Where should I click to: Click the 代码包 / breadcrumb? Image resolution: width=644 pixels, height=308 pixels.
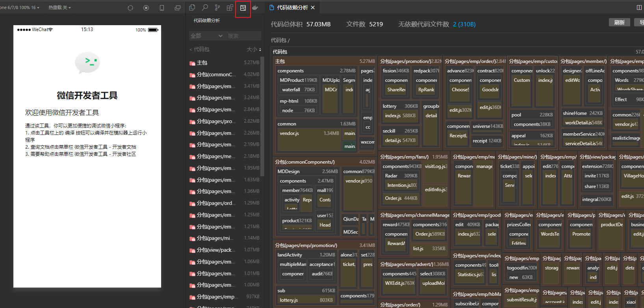(x=280, y=40)
